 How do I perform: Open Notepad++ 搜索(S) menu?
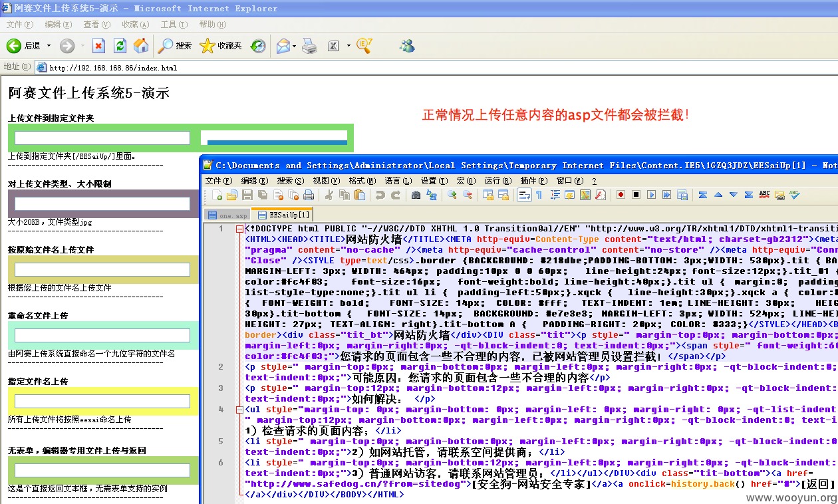tap(291, 181)
